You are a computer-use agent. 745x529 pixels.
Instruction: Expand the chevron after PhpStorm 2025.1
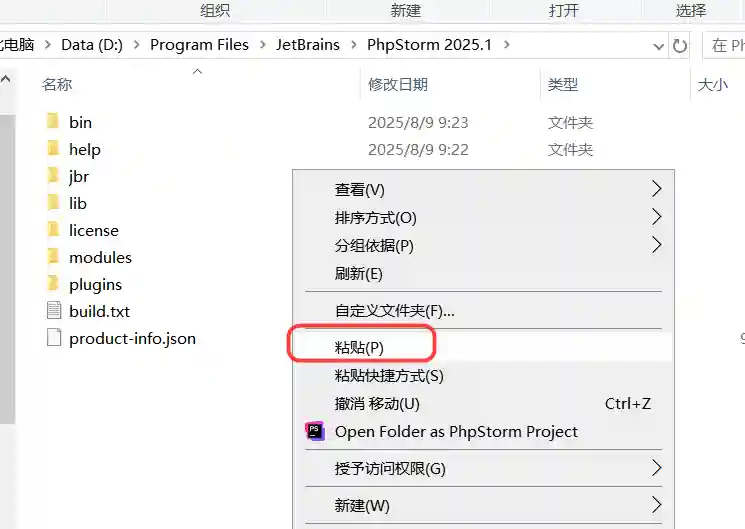507,45
